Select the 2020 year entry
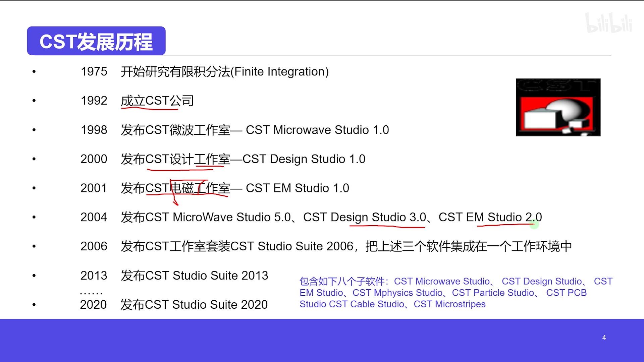 pyautogui.click(x=93, y=305)
